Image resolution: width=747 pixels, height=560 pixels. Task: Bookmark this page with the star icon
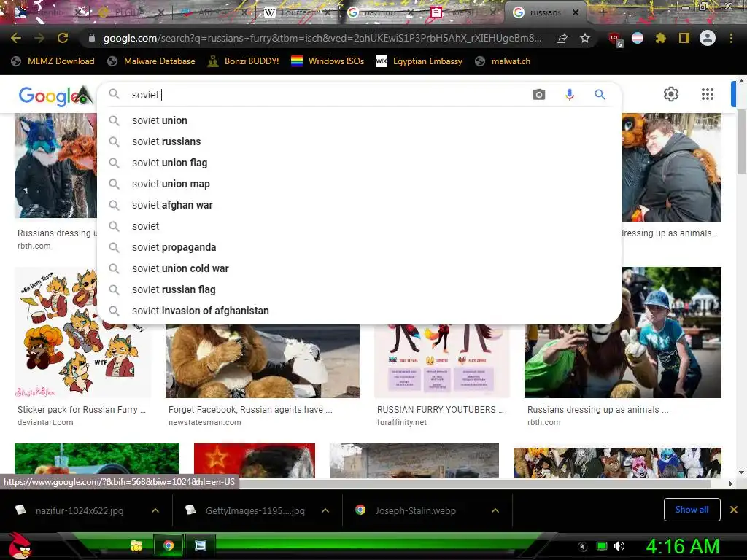585,38
